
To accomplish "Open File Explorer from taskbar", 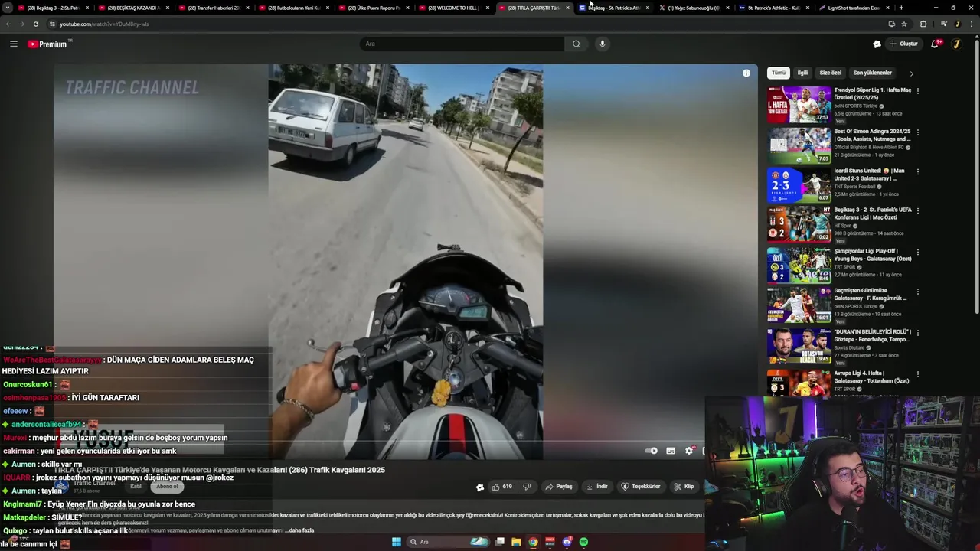I will [x=517, y=542].
